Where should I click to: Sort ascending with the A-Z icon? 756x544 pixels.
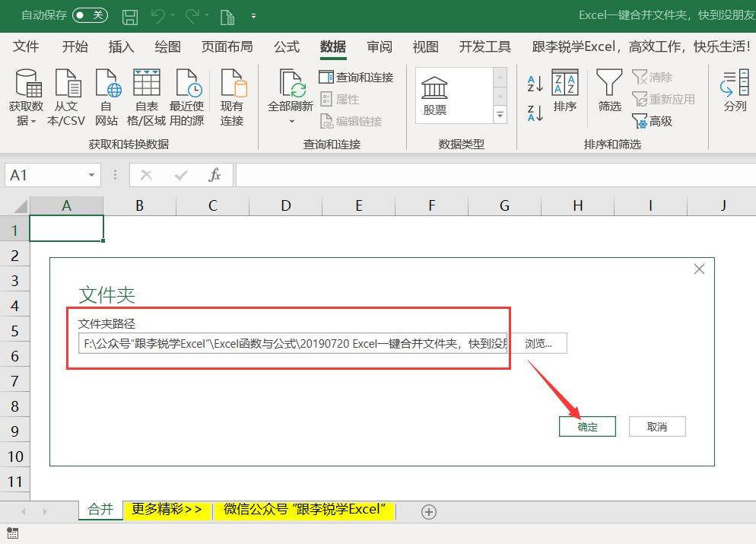[x=535, y=84]
